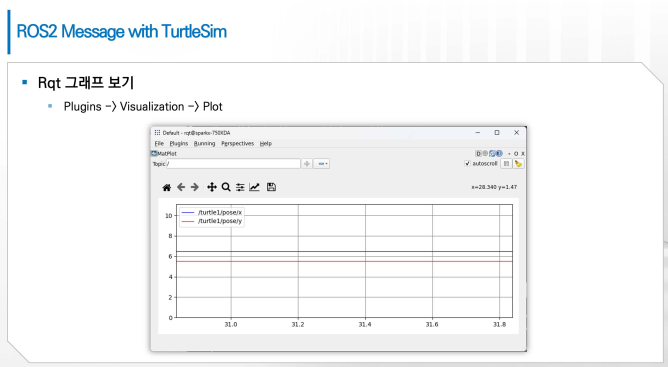Click the 31.4 x-axis tick label
Image resolution: width=668 pixels, height=367 pixels.
[365, 324]
